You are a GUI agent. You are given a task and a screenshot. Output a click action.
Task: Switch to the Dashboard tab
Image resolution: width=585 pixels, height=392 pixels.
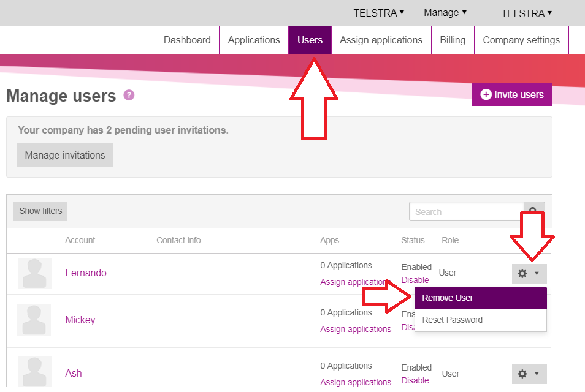[x=187, y=40]
